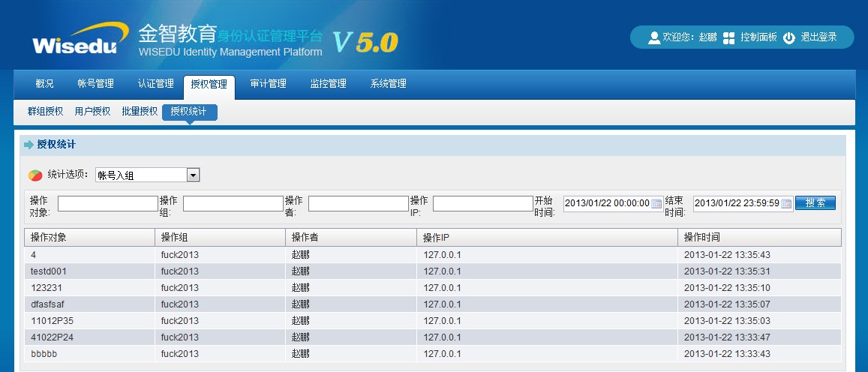868x372 pixels.
Task: Click the user avatar icon beside 欢迎您
Action: click(653, 37)
